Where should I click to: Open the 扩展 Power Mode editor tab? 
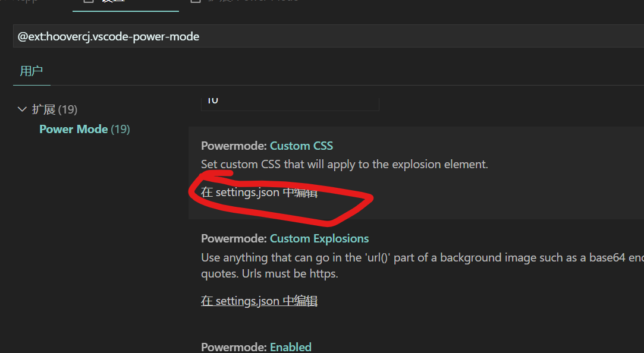[250, 2]
